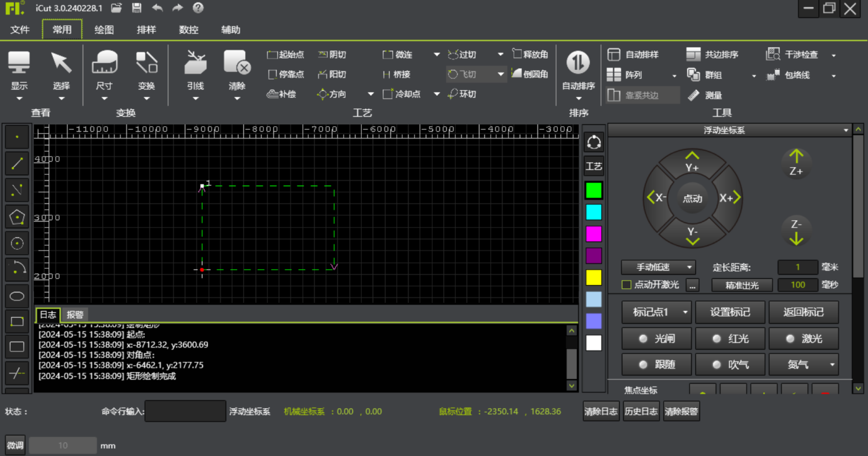Select the straight line drawing tool

(x=17, y=163)
